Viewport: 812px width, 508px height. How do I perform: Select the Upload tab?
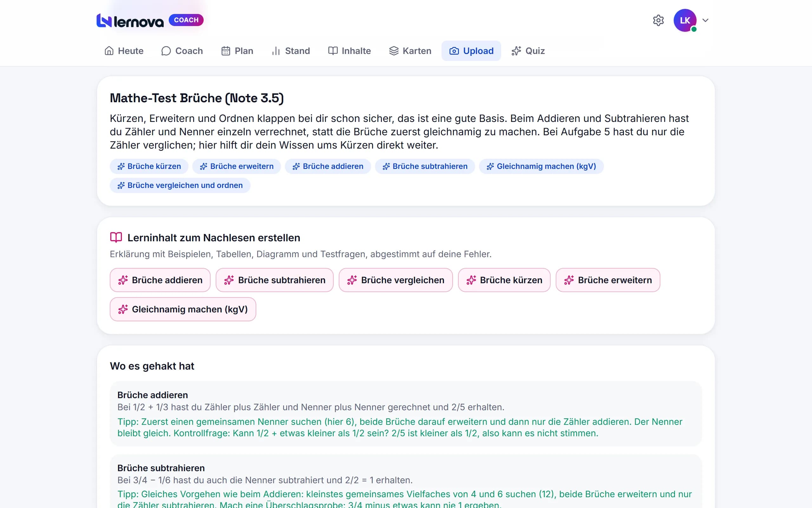click(471, 51)
